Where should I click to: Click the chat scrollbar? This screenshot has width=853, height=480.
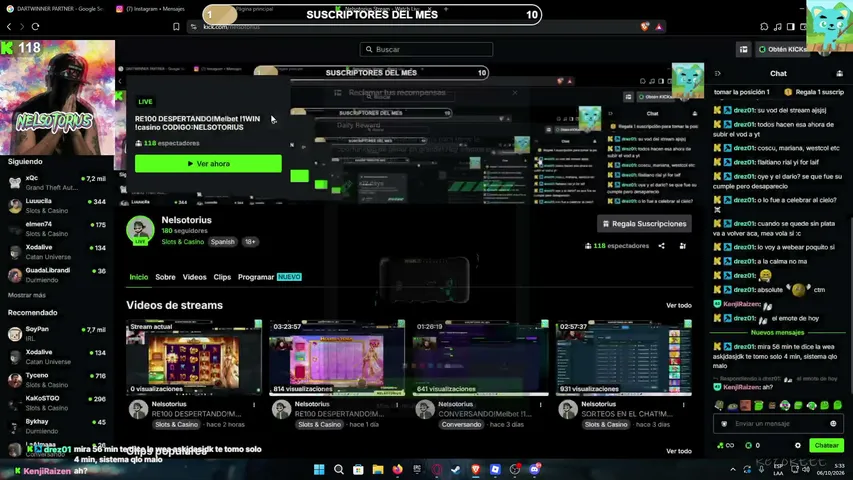click(851, 305)
